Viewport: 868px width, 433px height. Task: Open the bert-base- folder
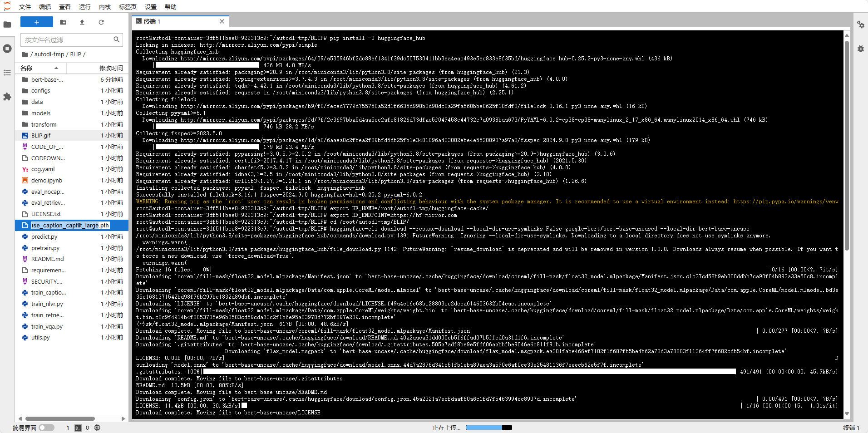pos(73,79)
